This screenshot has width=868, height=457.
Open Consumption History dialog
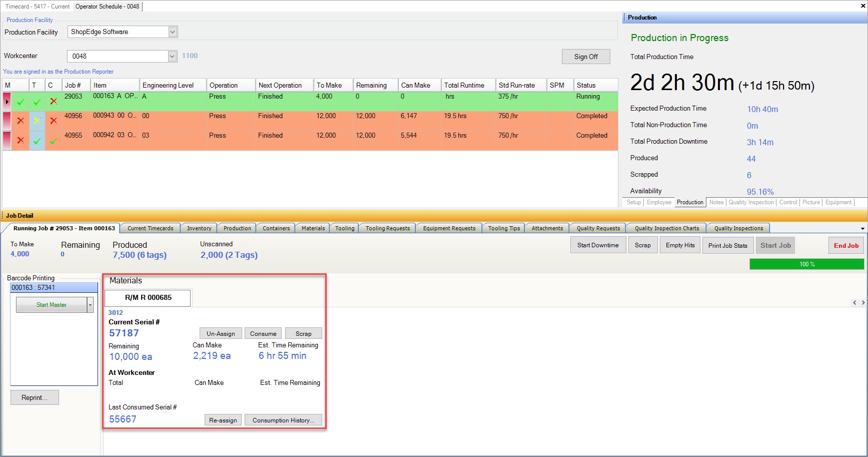pos(283,420)
